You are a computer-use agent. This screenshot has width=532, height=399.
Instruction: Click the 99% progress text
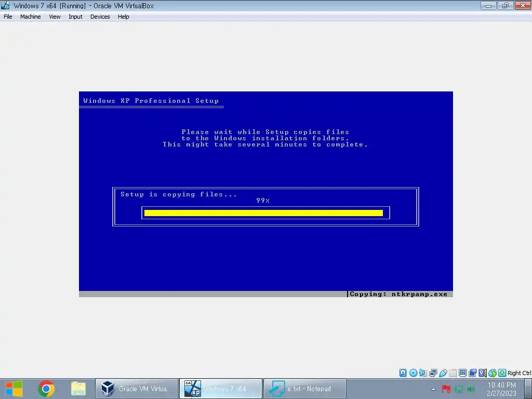(x=263, y=201)
